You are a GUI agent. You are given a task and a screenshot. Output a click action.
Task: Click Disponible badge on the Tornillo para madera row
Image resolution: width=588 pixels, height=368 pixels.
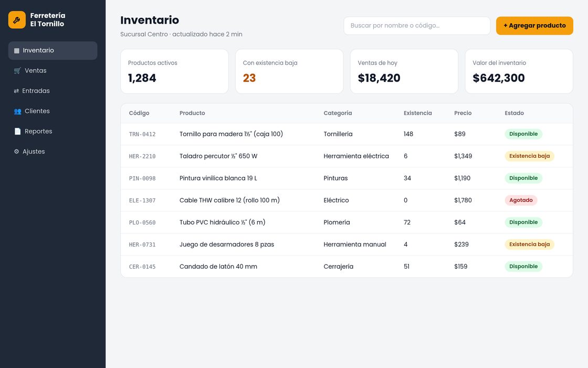click(x=523, y=134)
